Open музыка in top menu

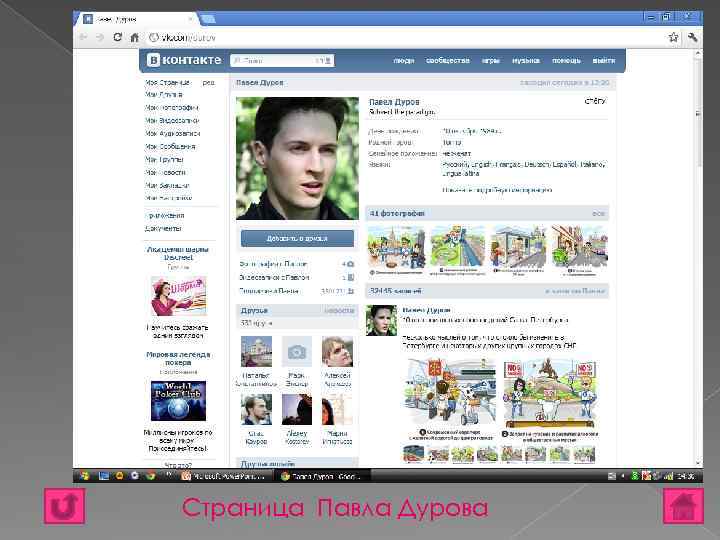[526, 61]
